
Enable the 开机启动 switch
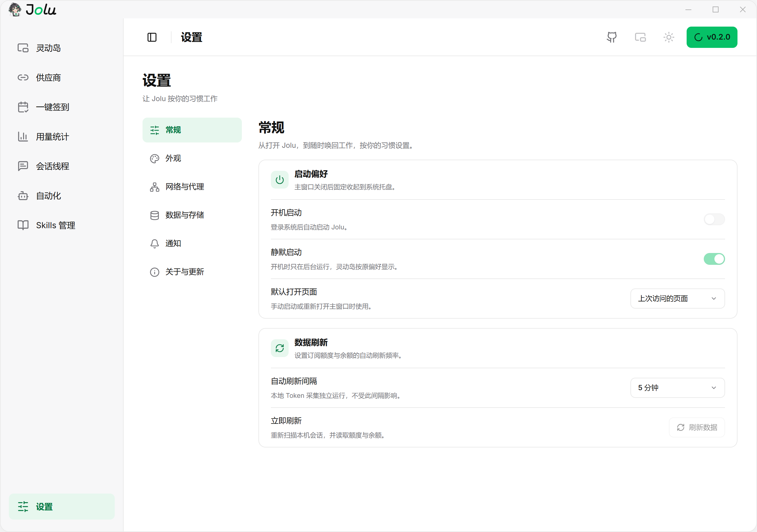click(x=714, y=219)
